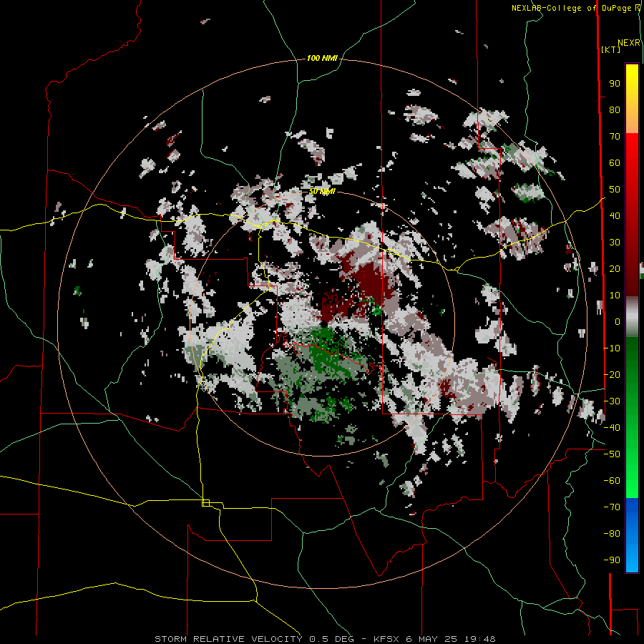Click the "[KT]" units label

point(610,49)
